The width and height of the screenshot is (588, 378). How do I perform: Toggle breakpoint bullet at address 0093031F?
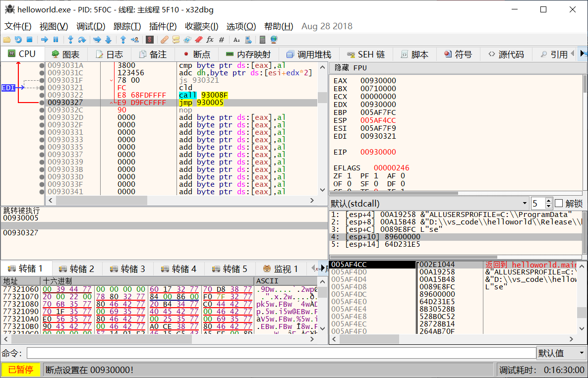[42, 80]
